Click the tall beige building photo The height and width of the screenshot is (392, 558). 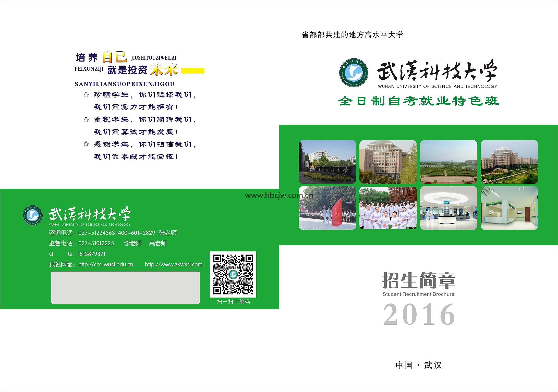(388, 162)
